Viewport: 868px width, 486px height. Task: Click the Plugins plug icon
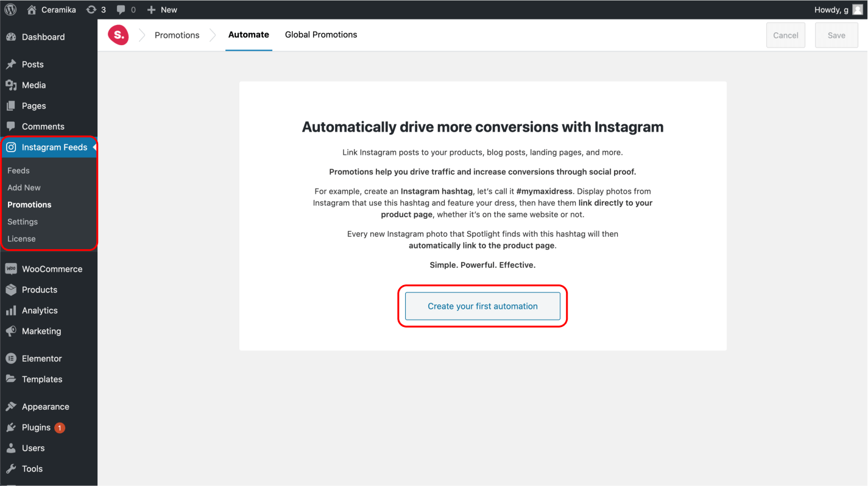click(x=11, y=428)
